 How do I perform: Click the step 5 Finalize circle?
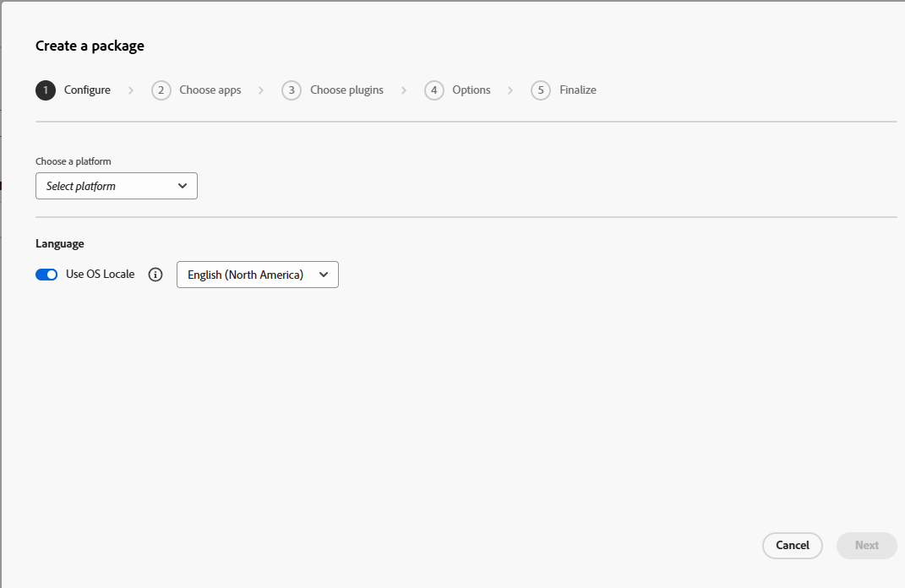541,90
